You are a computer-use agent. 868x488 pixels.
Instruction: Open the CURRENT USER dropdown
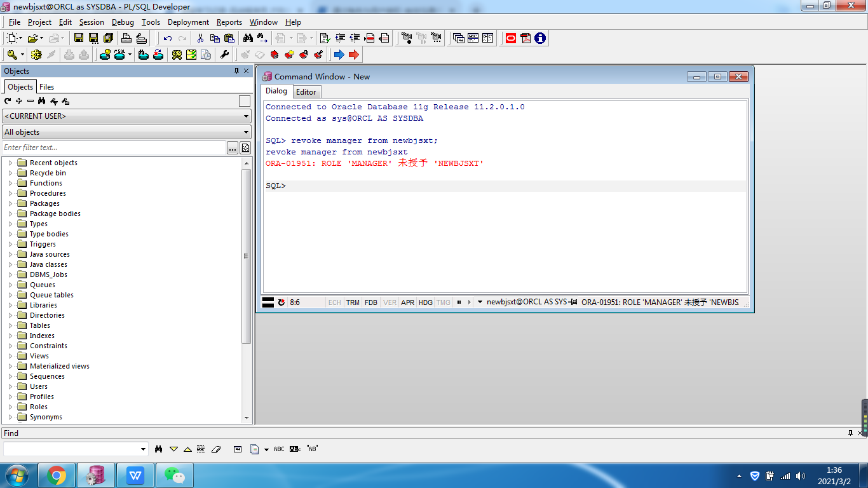tap(127, 116)
